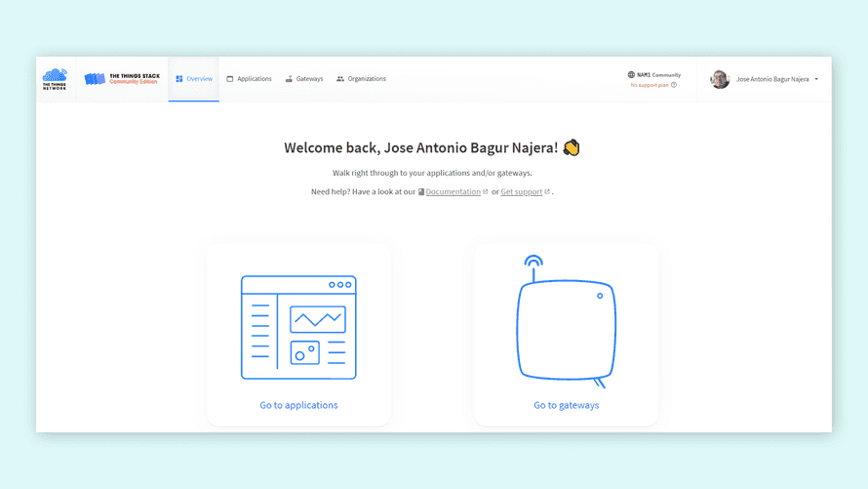Click the Get support link

(521, 192)
